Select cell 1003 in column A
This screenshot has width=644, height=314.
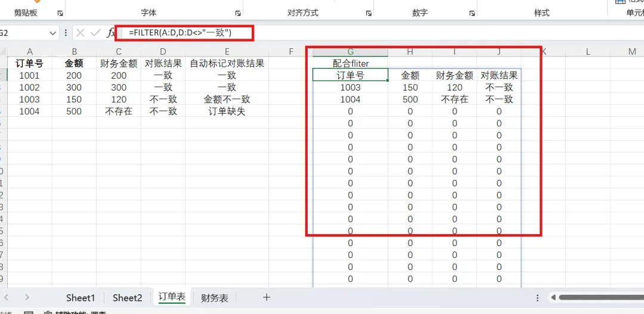(x=30, y=100)
